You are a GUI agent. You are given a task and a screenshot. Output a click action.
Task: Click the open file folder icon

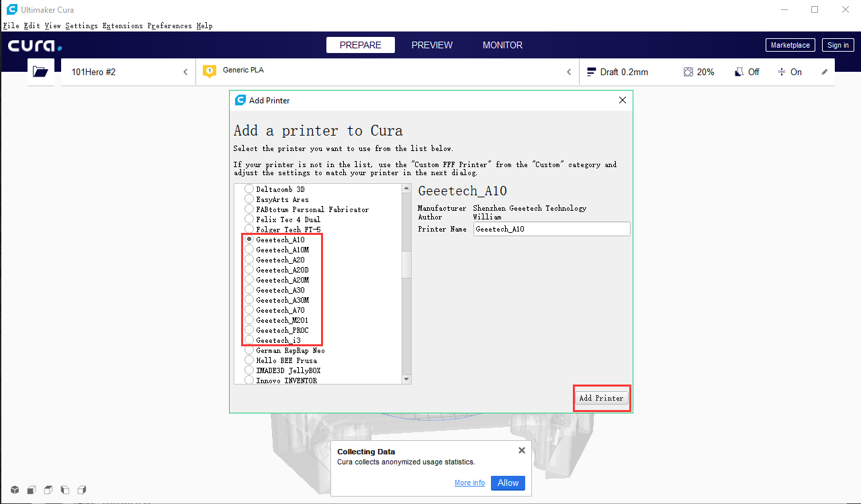coord(40,72)
